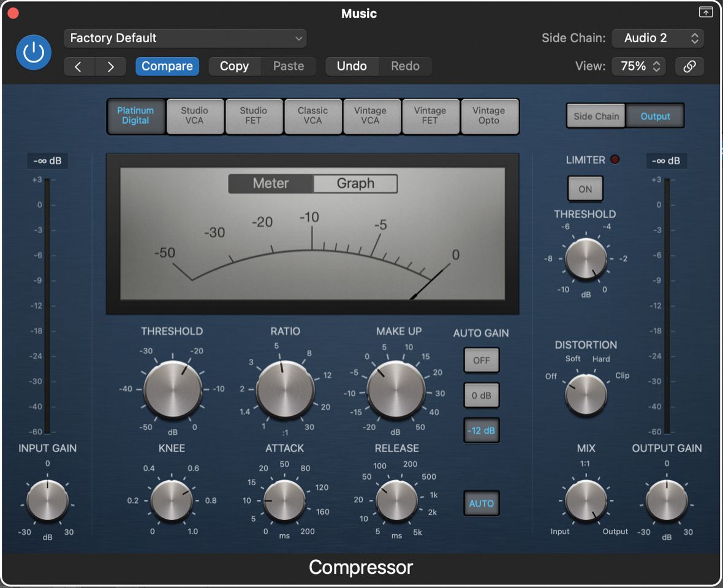Switch metering to Side Chain view

click(x=595, y=116)
